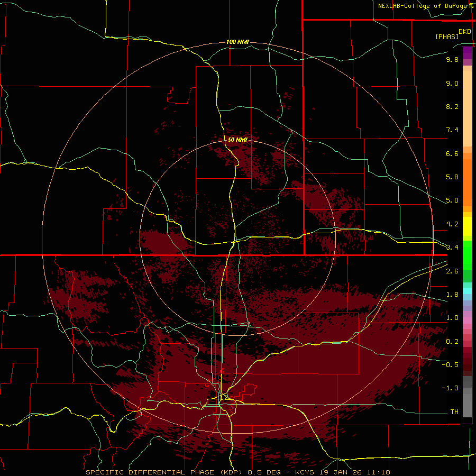Screen dimensions: 476x476
Task: Click the 3.4 value on color scale
Action: 452,248
